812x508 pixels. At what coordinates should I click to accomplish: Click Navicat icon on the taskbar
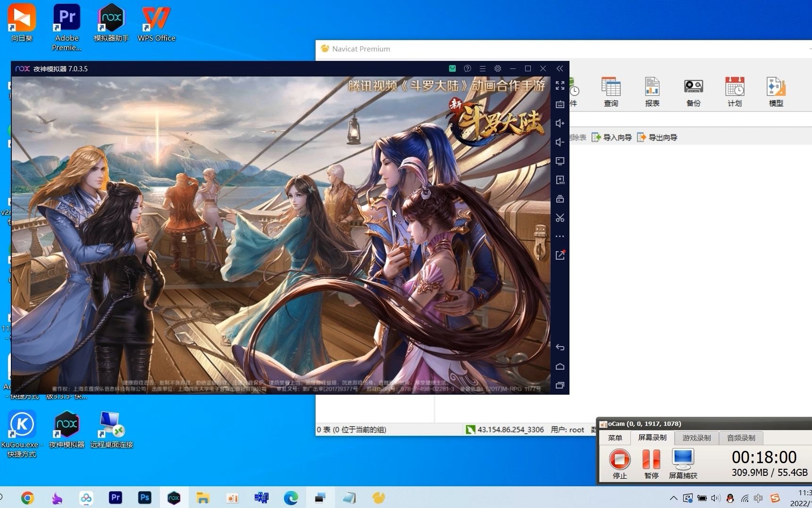tap(378, 498)
